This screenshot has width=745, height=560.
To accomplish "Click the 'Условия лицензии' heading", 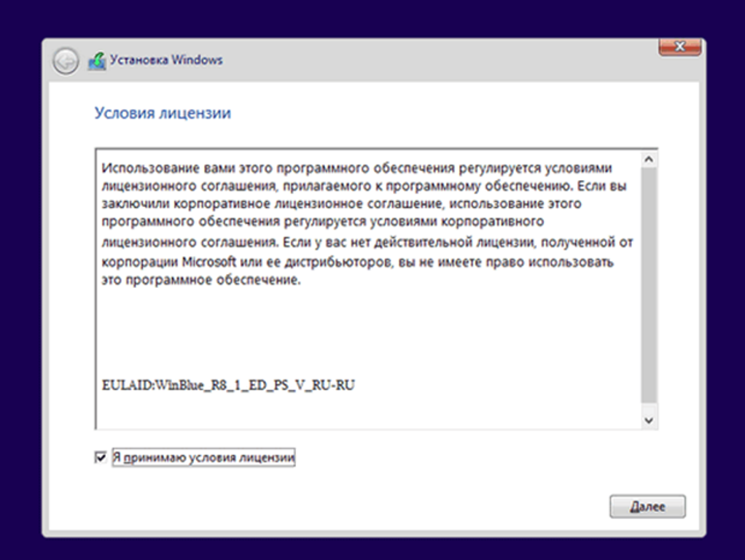I will pos(163,113).
